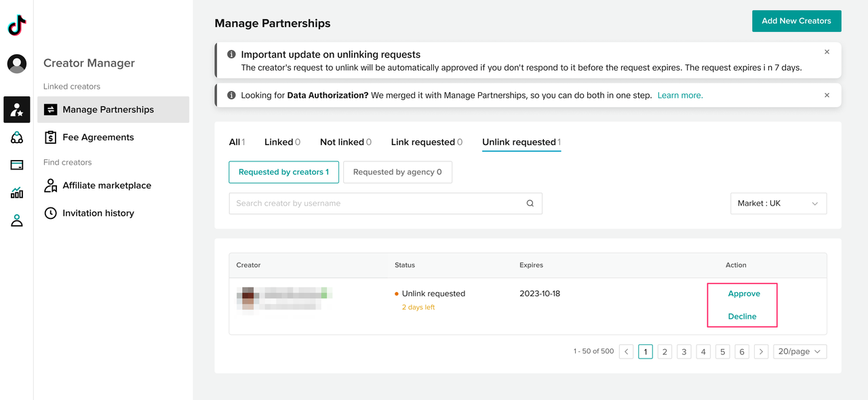Click the Add New Creators button
Image resolution: width=868 pixels, height=400 pixels.
coord(796,21)
